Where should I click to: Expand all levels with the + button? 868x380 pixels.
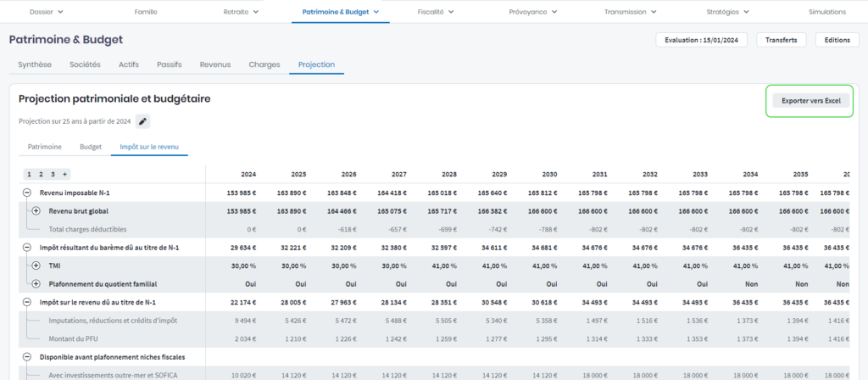(64, 174)
